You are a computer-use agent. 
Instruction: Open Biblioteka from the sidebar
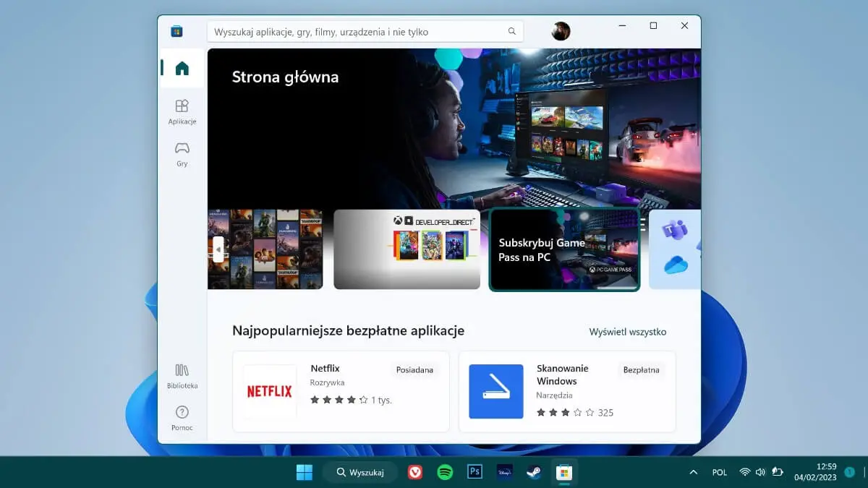[x=182, y=376]
